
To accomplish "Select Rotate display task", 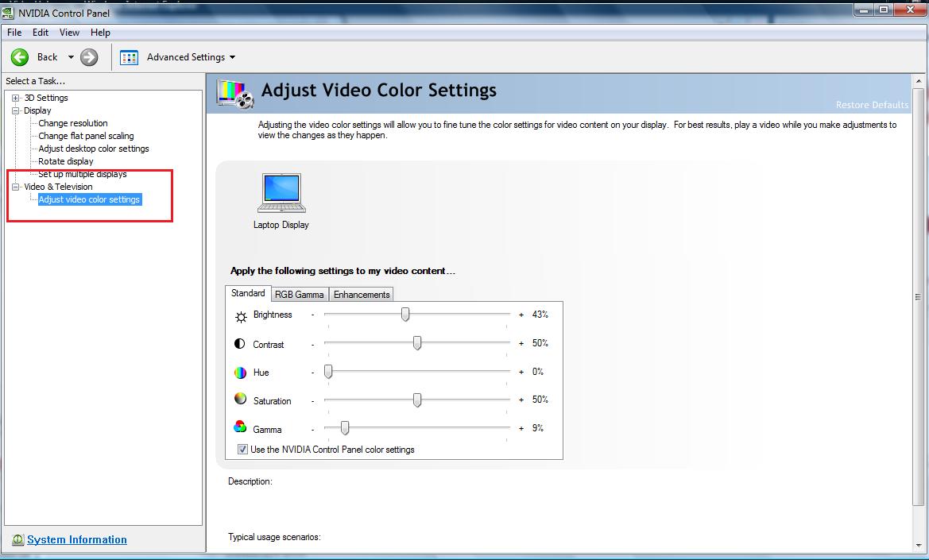I will coord(66,161).
